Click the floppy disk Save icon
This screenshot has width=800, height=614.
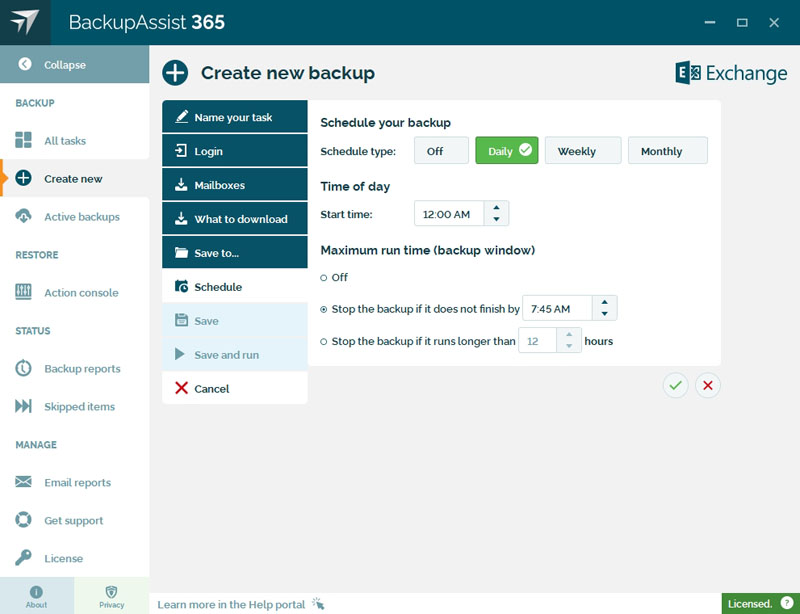(x=181, y=320)
